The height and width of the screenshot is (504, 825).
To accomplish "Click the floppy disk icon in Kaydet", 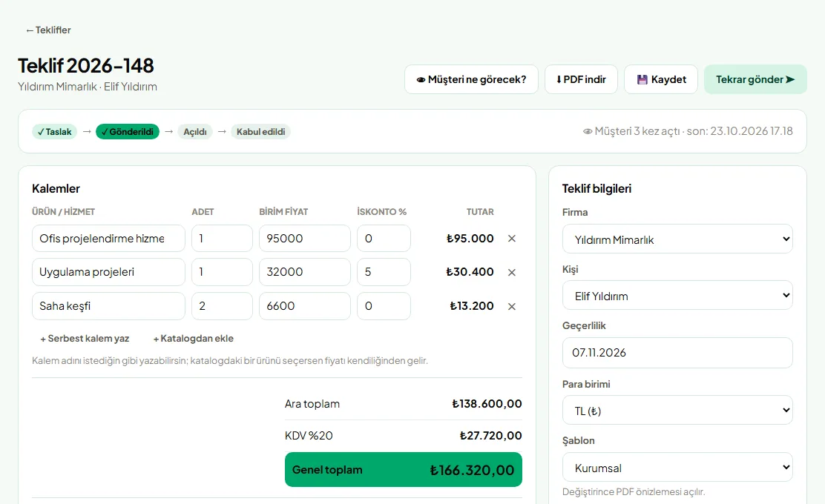I will (642, 79).
